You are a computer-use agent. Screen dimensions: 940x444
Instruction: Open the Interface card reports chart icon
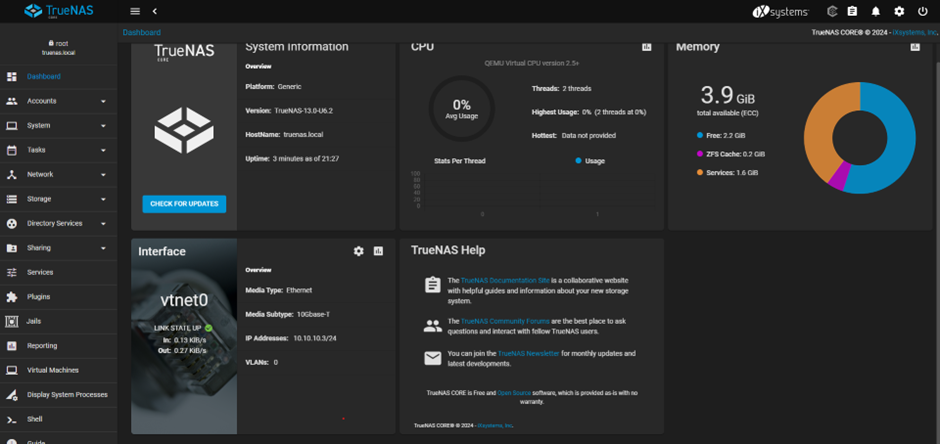pyautogui.click(x=379, y=251)
